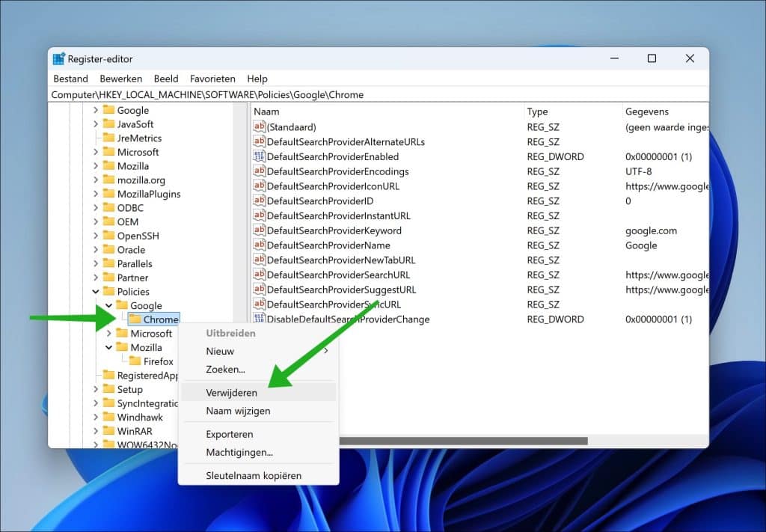Choose Zoeken... in the context menu

point(258,370)
